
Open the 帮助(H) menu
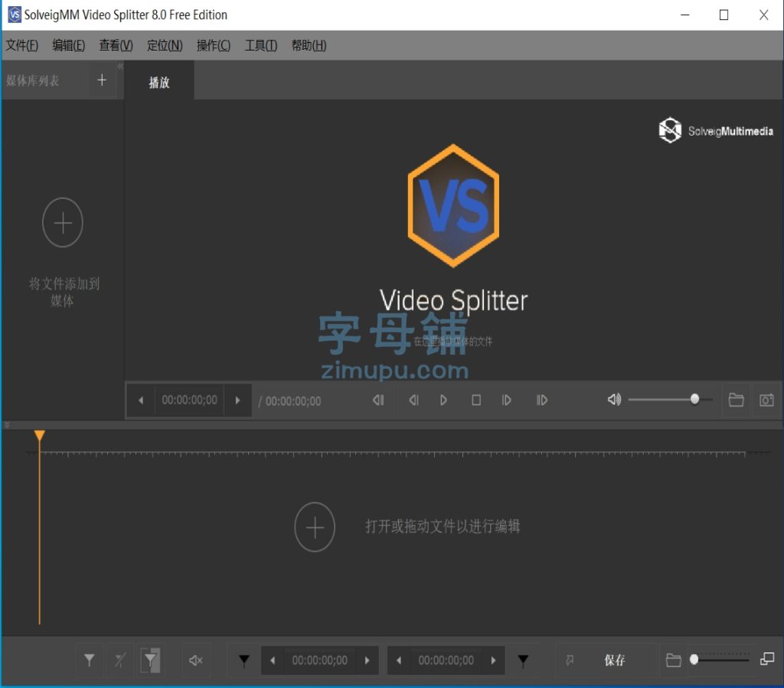click(309, 45)
